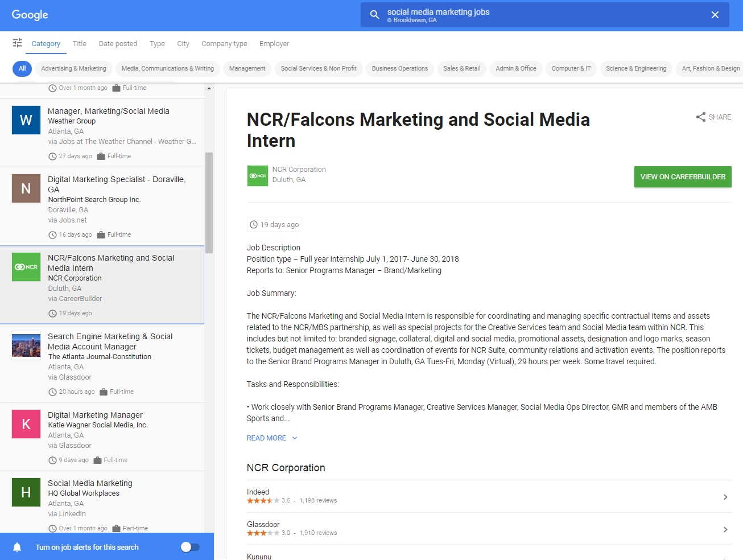Viewport: 743px width, 560px height.
Task: Click the Brookhaven, GA location text
Action: 415,20
